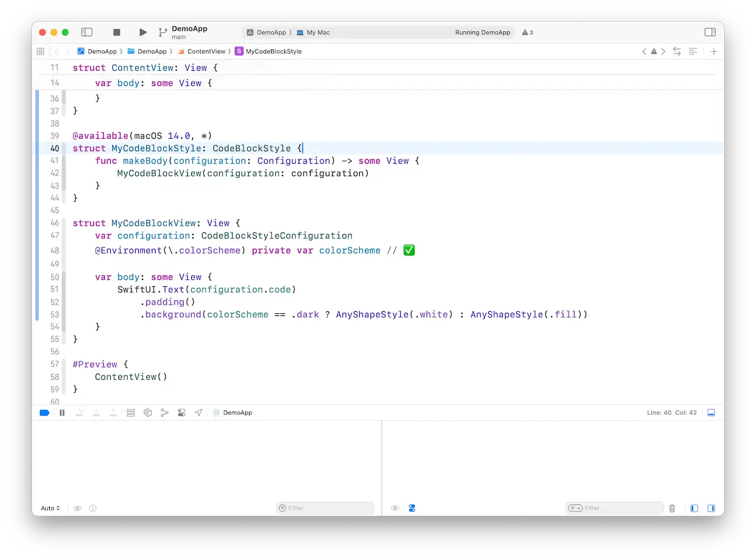Deactivate breakpoints with the blue breakpoint toggle
Screen dimensions: 756x558
[44, 412]
